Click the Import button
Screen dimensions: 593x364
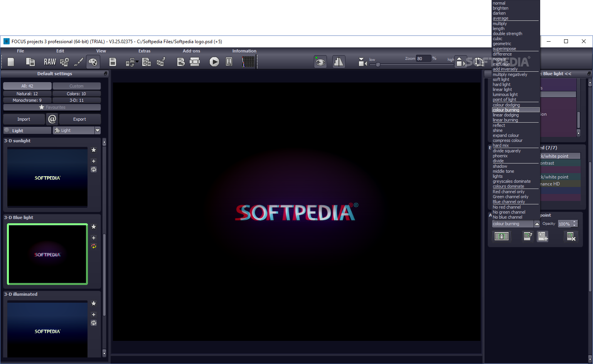(24, 119)
